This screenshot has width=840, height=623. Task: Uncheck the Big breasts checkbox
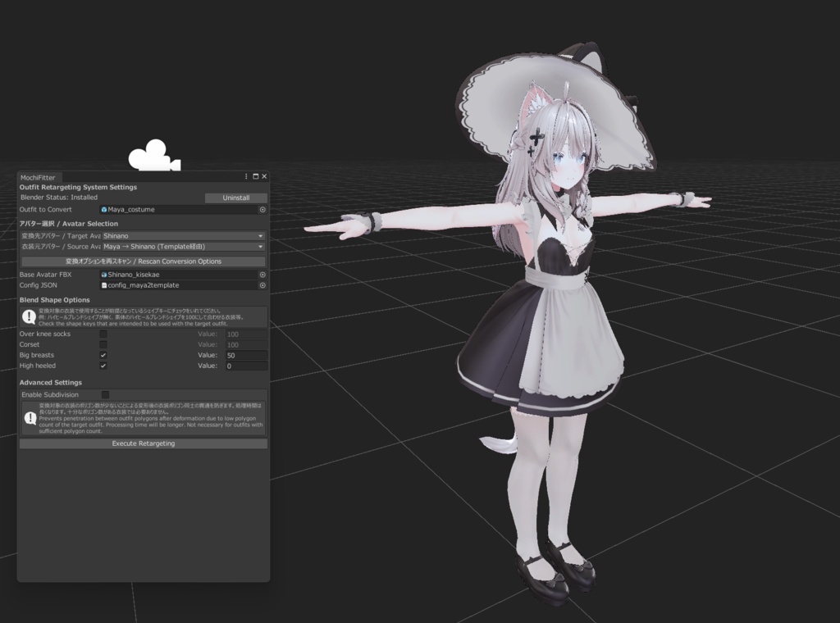[x=103, y=356]
